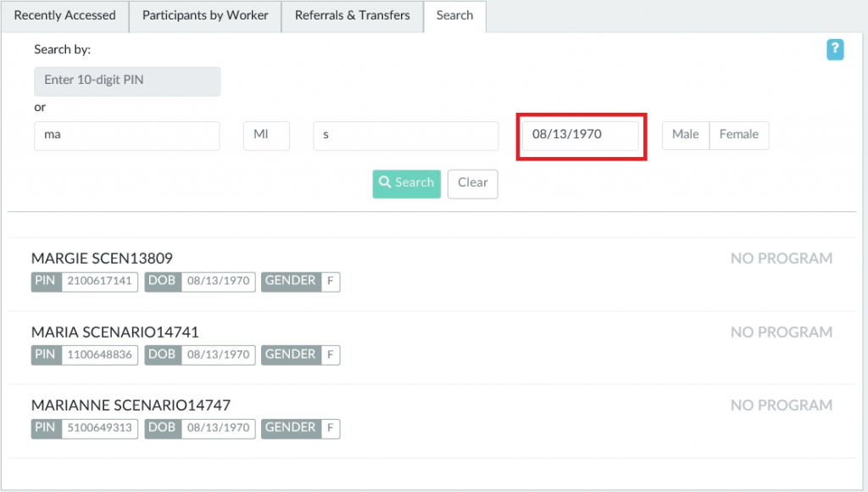Click the blue help question mark icon

835,50
